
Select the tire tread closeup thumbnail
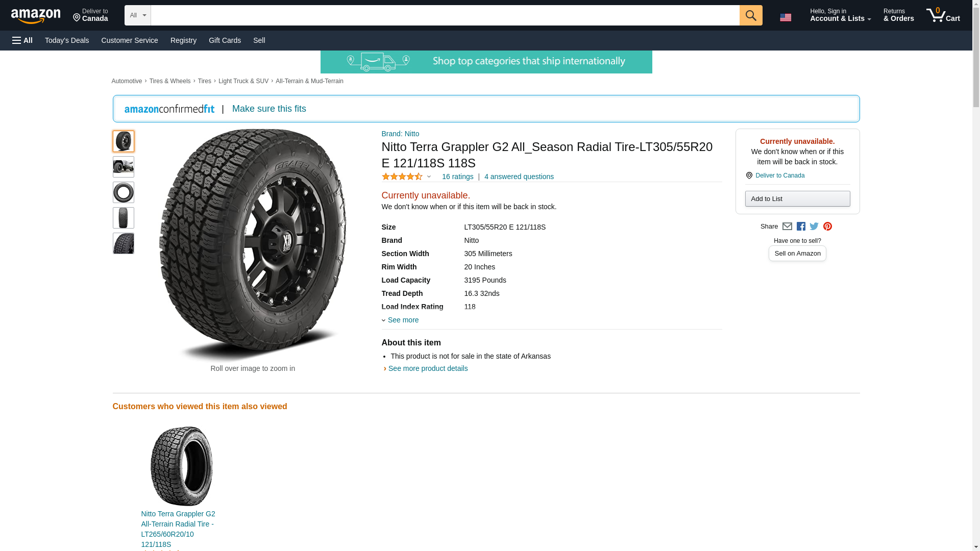[x=123, y=243]
